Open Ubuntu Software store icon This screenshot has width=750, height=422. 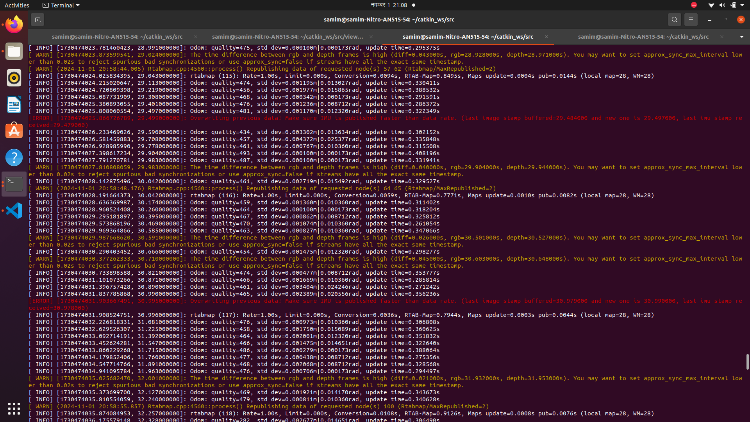coord(13,131)
